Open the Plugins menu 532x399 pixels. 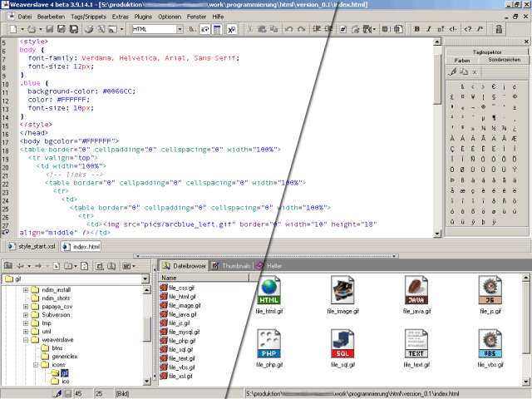(x=143, y=17)
